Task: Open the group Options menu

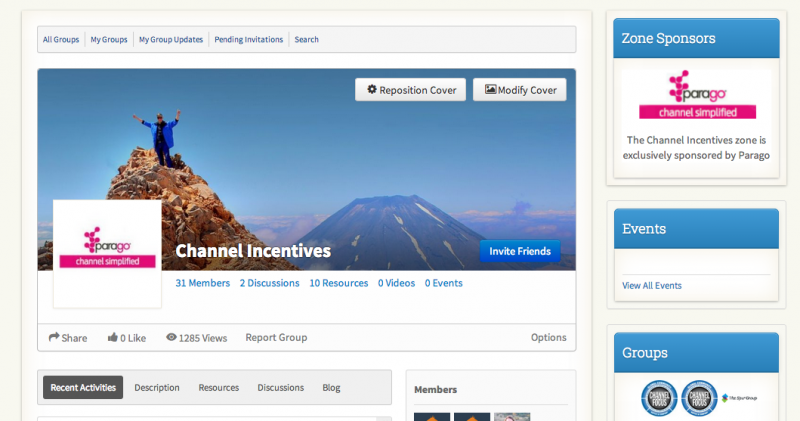Action: pos(548,337)
